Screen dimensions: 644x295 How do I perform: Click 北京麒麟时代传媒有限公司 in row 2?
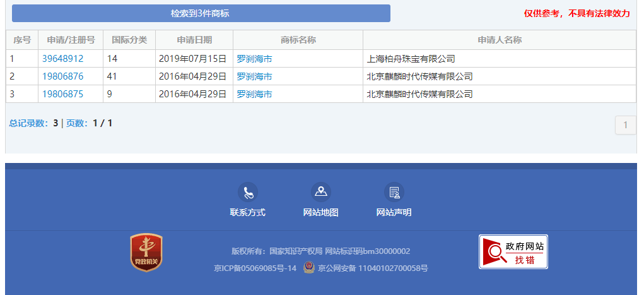click(419, 76)
